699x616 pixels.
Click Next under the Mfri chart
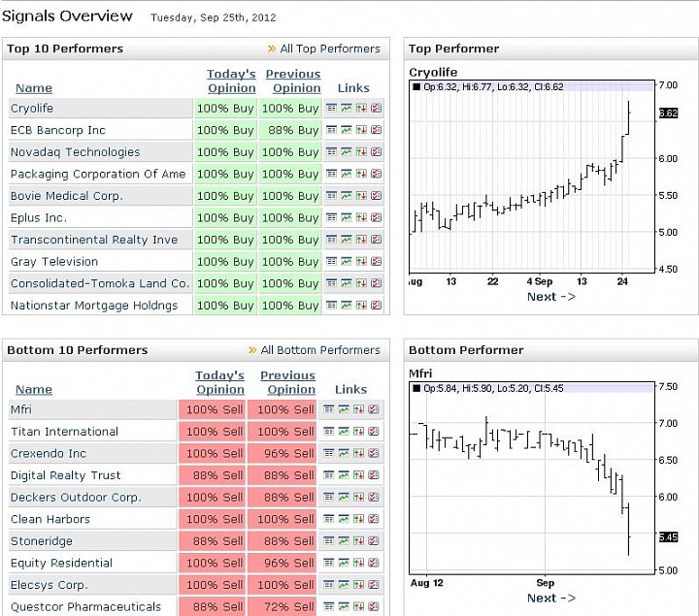[x=551, y=598]
